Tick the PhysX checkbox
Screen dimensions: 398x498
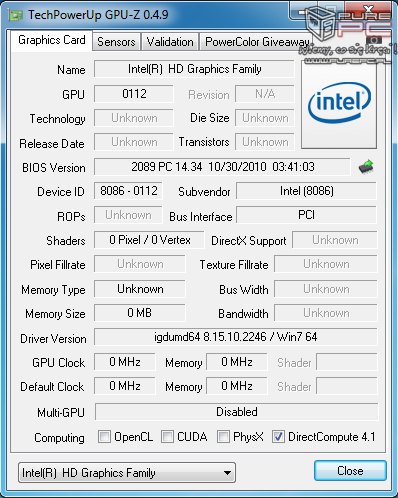pos(223,437)
